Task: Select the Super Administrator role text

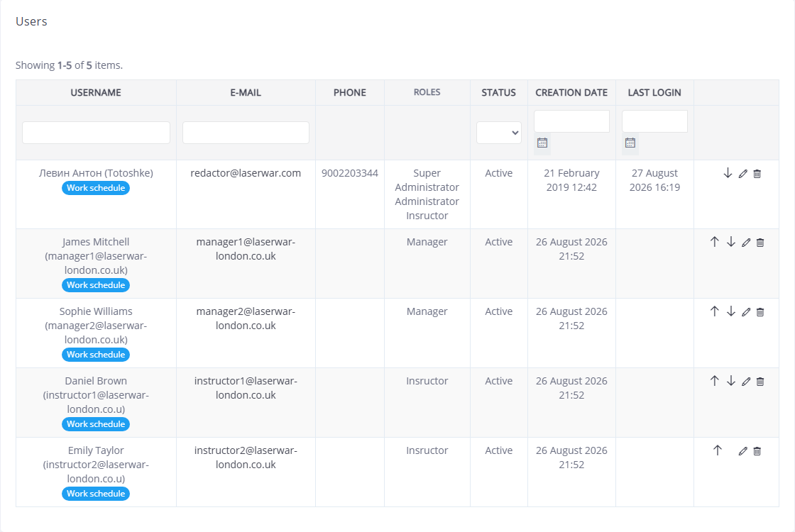Action: [427, 180]
